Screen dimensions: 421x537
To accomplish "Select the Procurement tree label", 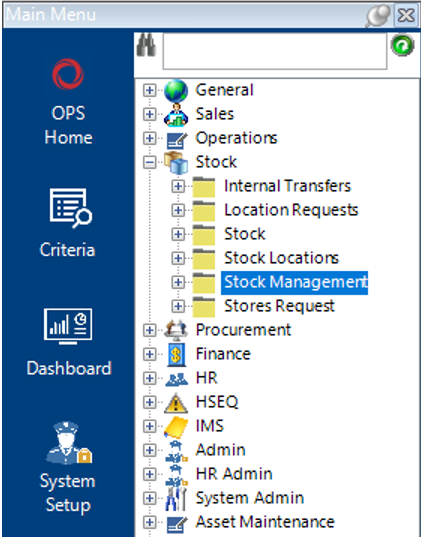I will pos(243,330).
